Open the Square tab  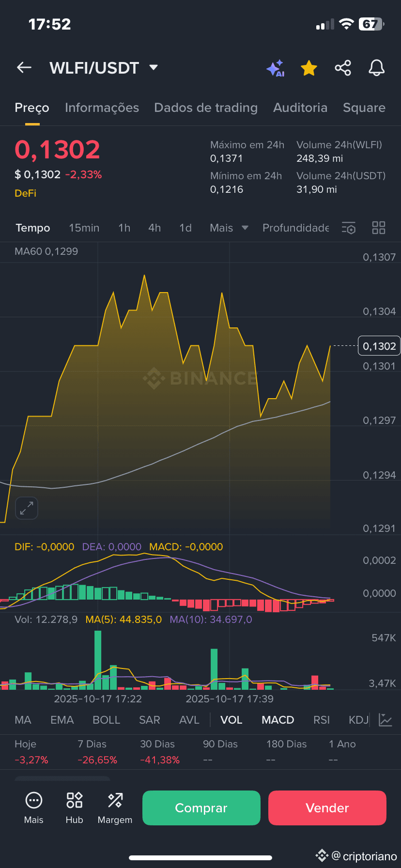pyautogui.click(x=364, y=108)
